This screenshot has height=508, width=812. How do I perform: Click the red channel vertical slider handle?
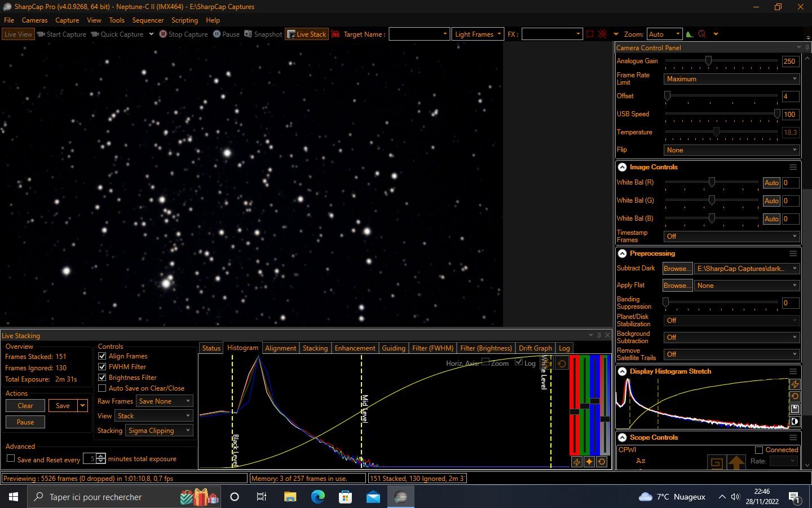pyautogui.click(x=575, y=411)
